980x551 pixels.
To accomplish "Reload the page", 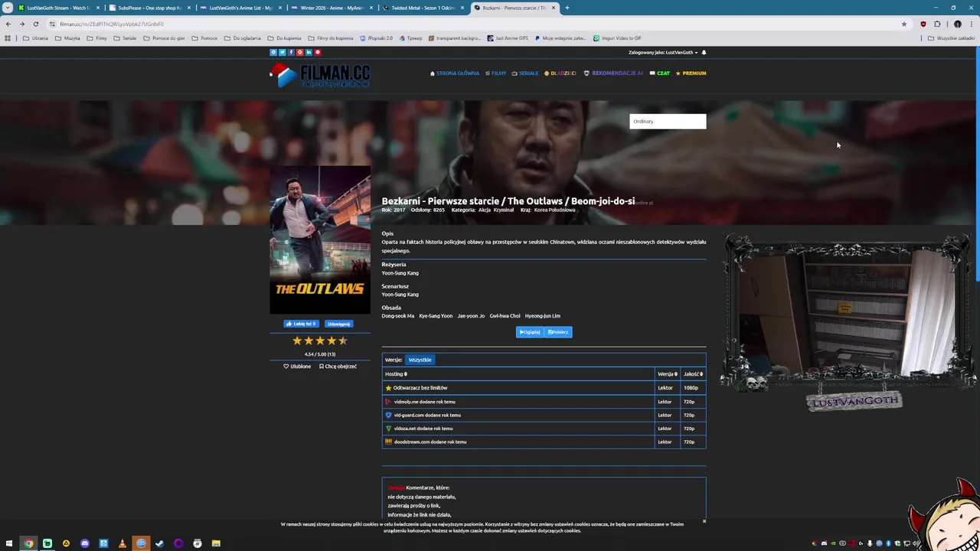I will pos(35,24).
